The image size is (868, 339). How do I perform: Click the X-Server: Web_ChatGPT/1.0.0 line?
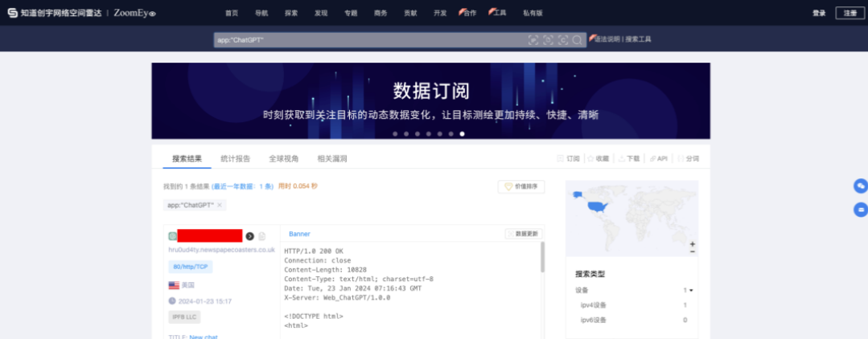337,297
